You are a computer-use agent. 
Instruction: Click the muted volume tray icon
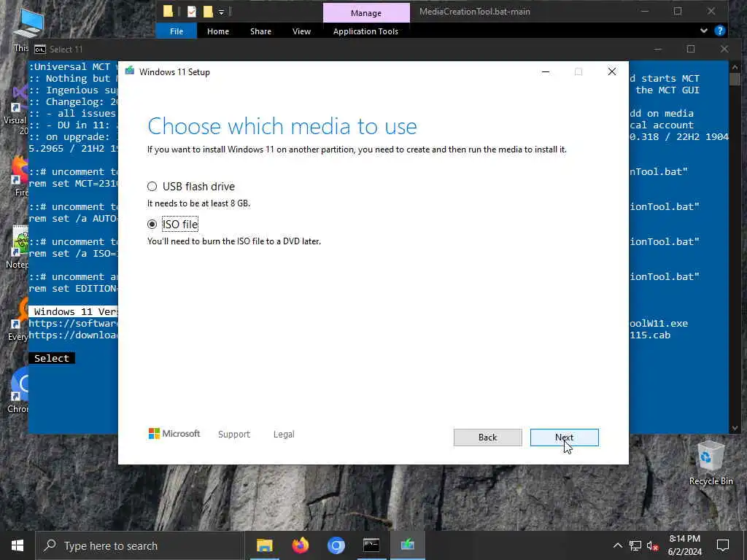pos(652,545)
